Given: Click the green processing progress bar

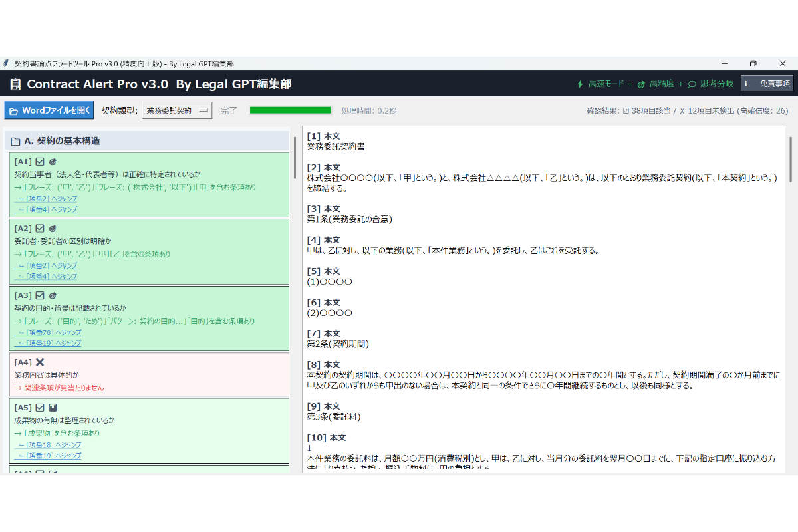Looking at the screenshot, I should (290, 110).
